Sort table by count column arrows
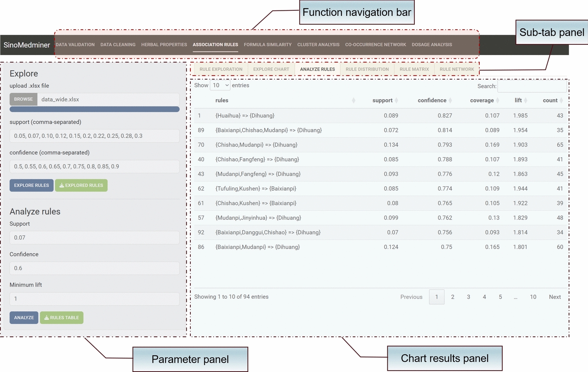588x372 pixels. click(x=561, y=101)
